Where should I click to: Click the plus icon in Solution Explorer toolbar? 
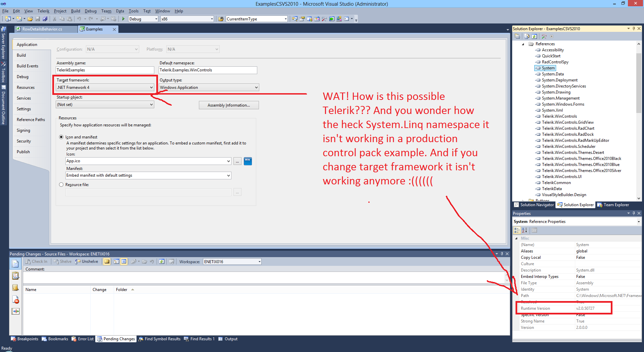(551, 36)
